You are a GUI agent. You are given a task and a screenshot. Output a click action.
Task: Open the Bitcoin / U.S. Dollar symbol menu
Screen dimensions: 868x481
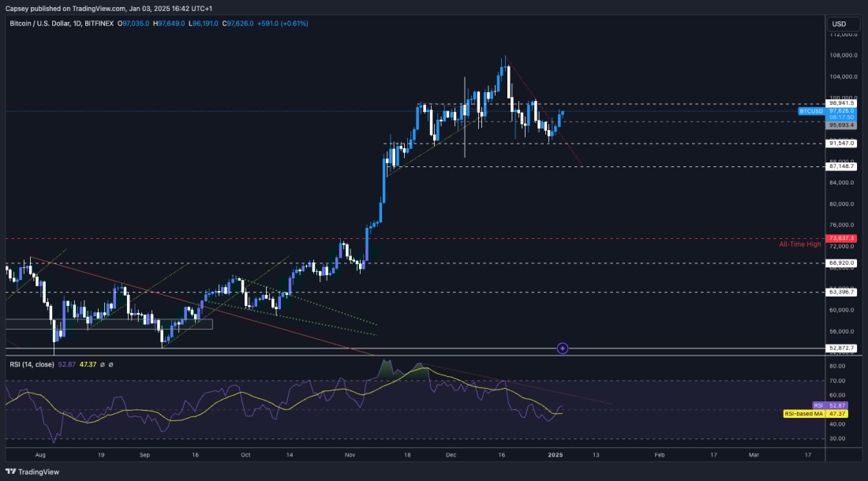coord(38,24)
